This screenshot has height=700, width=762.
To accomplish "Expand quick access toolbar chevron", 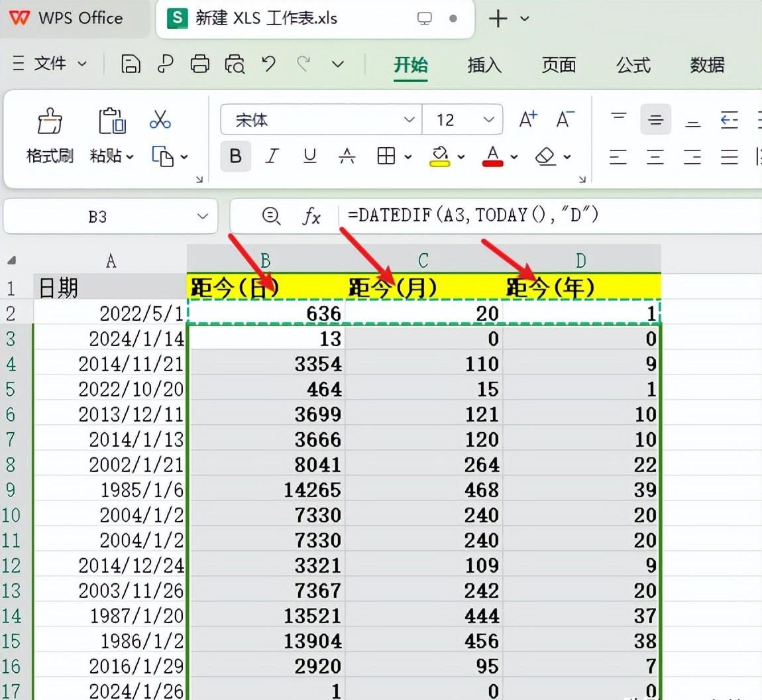I will [338, 64].
